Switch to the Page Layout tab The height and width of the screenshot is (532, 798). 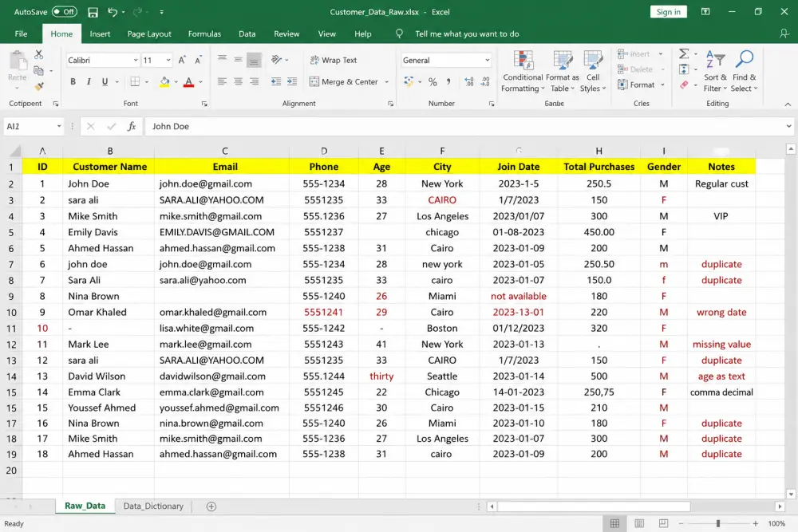point(149,34)
